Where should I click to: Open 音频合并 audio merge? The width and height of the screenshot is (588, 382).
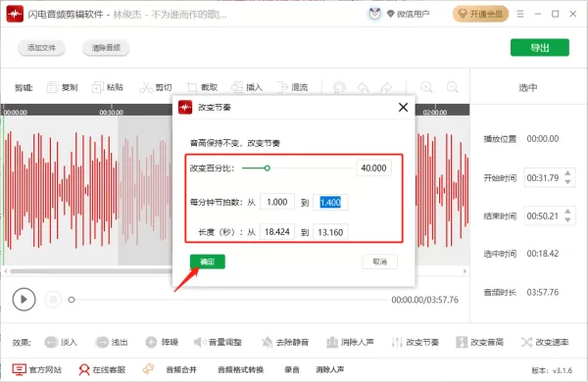pyautogui.click(x=181, y=369)
